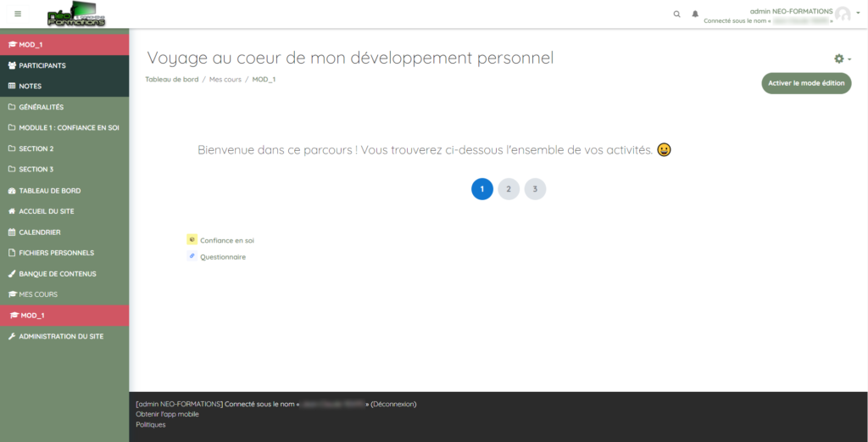868x442 pixels.
Task: Toggle the hamburger navigation drawer
Action: coord(18,14)
